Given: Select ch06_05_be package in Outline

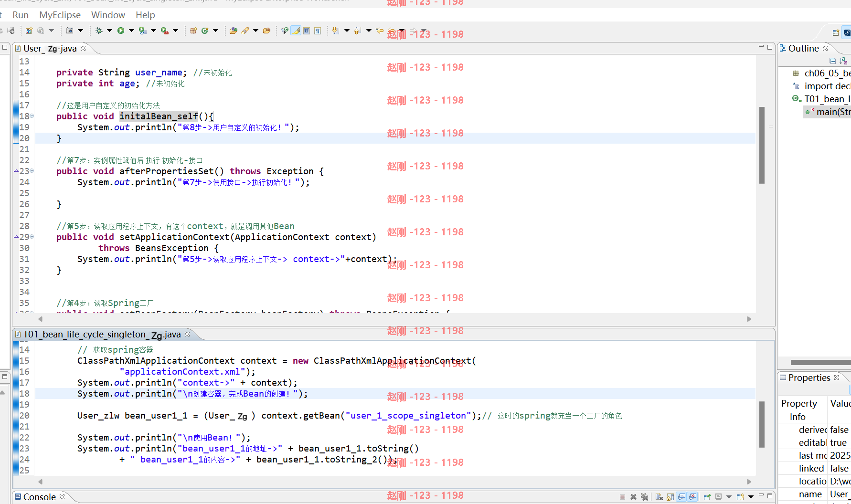Looking at the screenshot, I should (822, 73).
